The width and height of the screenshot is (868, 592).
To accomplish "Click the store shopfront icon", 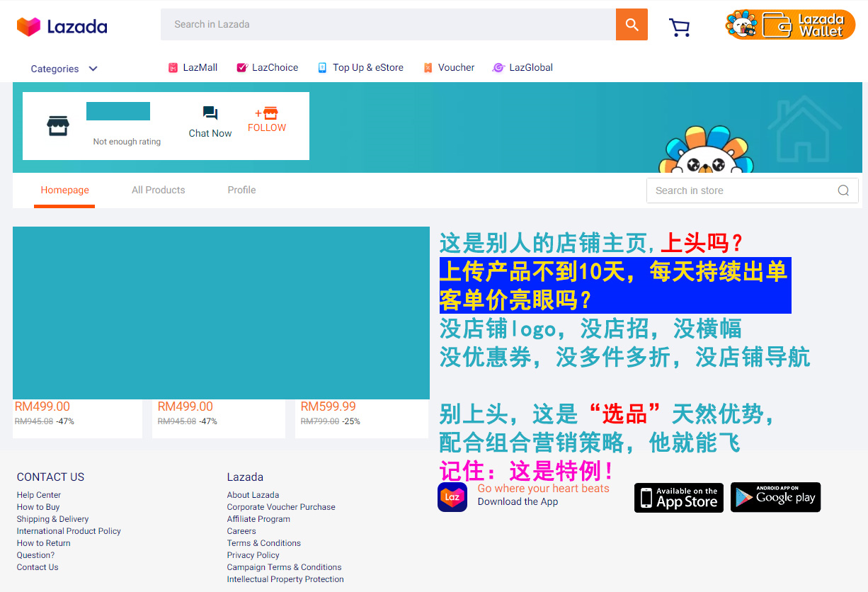I will pyautogui.click(x=58, y=125).
